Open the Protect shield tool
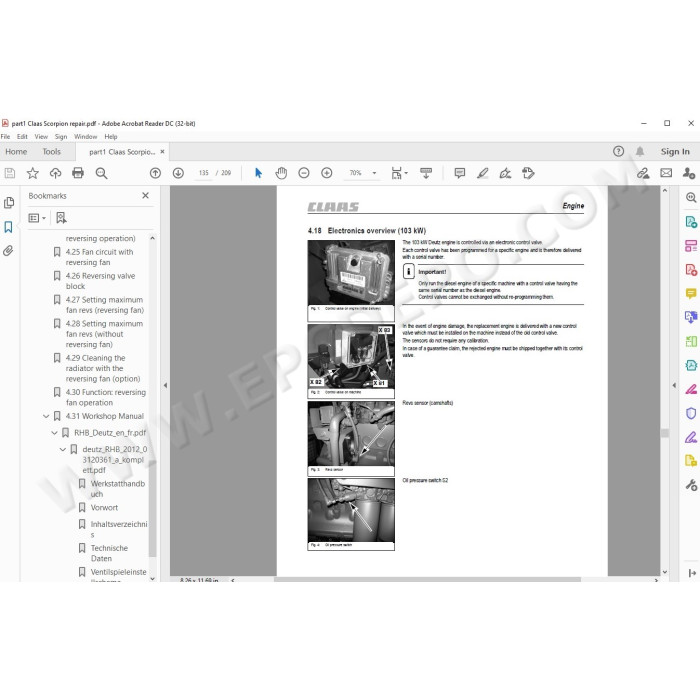700x700 pixels. click(691, 413)
